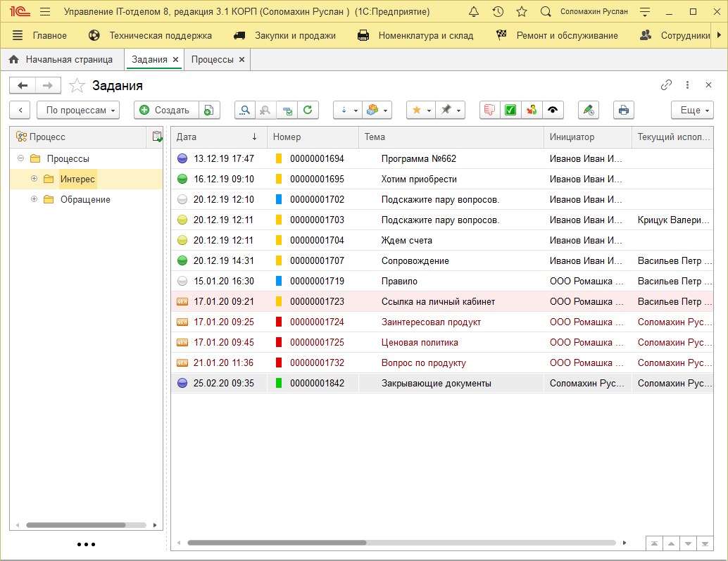Open notifications bell in title bar

(x=474, y=12)
